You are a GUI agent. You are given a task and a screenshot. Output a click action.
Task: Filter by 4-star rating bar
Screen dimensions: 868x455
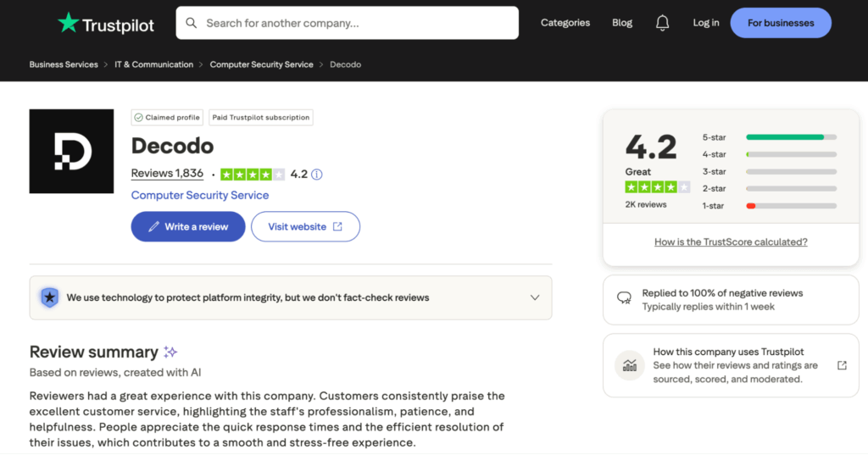[x=791, y=154]
